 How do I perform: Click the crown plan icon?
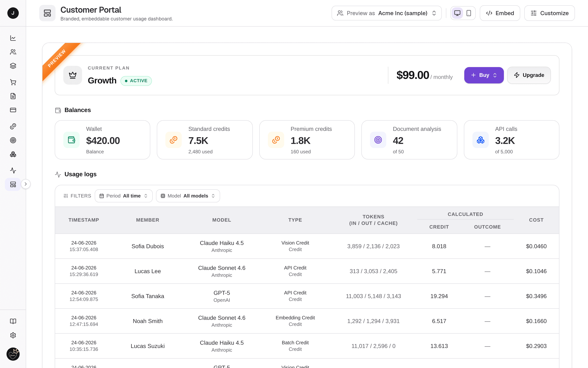point(73,75)
